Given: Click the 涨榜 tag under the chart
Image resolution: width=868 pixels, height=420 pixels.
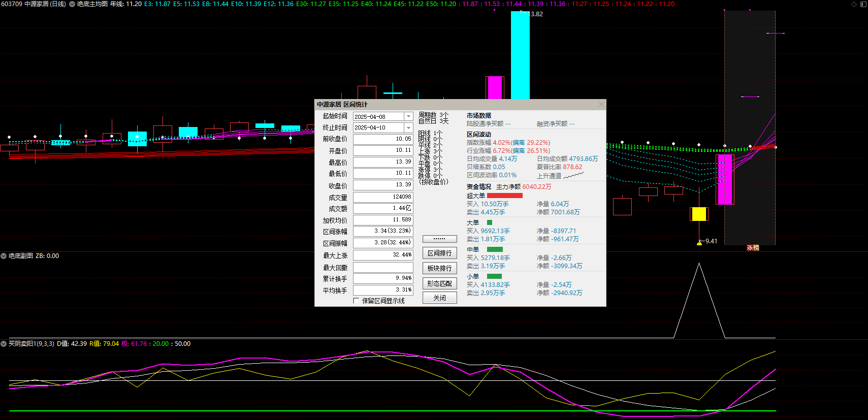Looking at the screenshot, I should coord(753,248).
